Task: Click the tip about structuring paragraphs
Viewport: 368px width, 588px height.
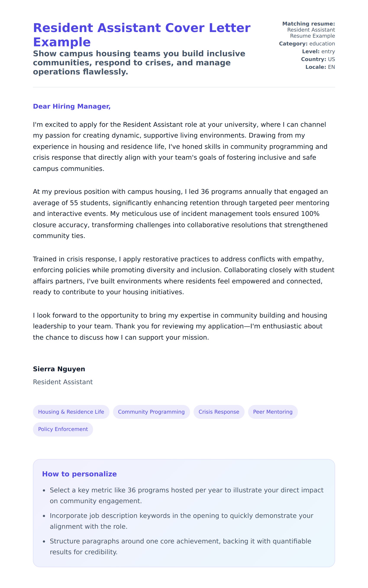Action: click(180, 546)
